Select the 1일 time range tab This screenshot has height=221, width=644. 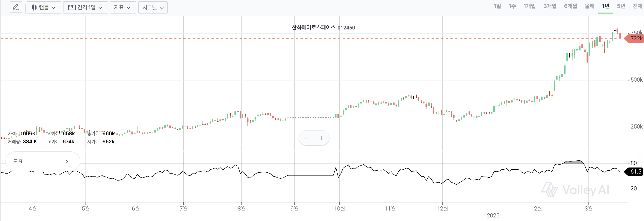click(497, 6)
